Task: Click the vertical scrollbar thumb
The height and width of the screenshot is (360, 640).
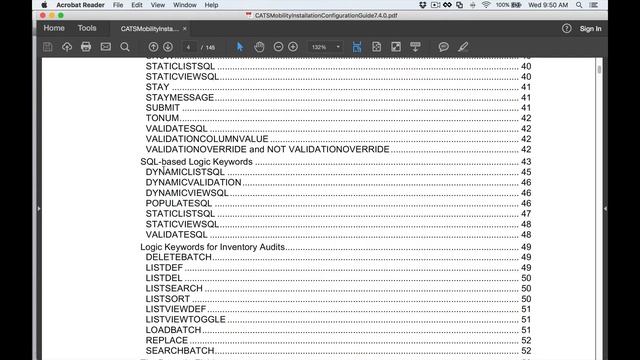Action: [599, 69]
